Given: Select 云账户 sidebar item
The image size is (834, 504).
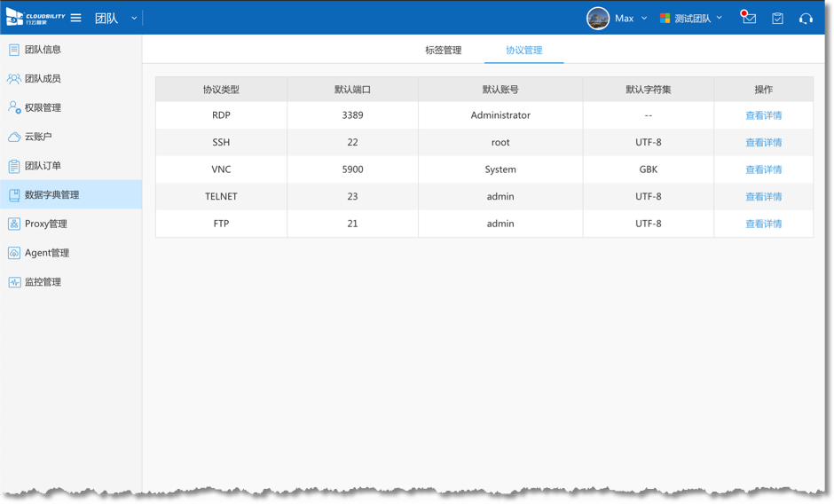Looking at the screenshot, I should coord(38,137).
